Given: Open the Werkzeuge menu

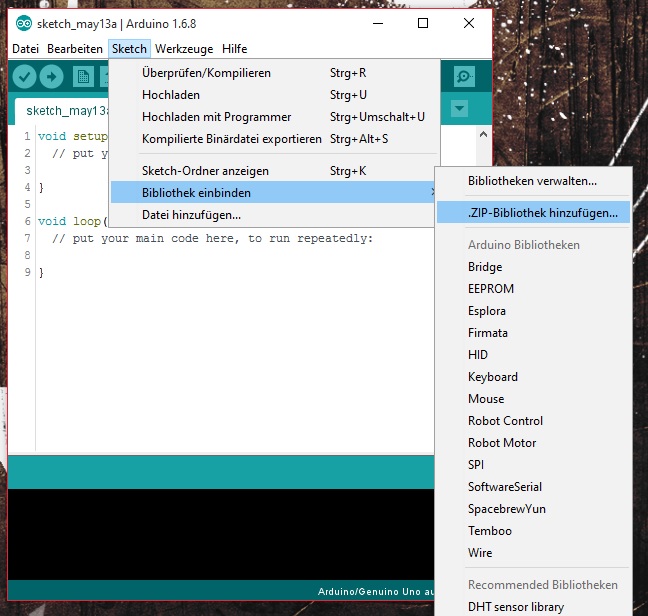Looking at the screenshot, I should [x=184, y=49].
